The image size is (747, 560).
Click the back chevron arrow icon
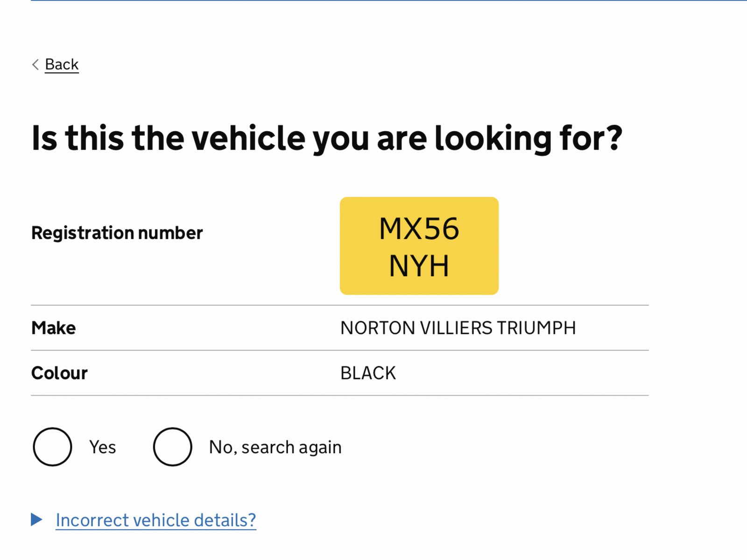[x=35, y=64]
